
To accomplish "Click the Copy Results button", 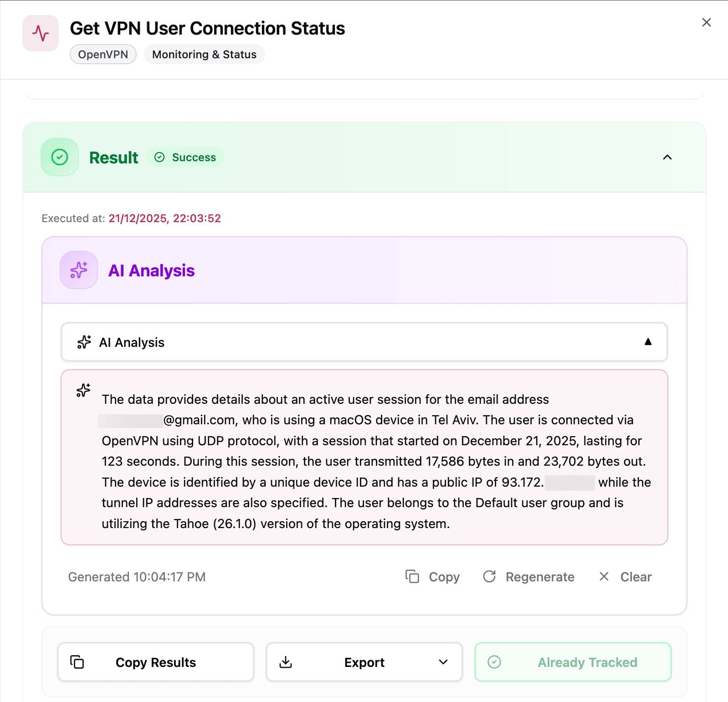I will pos(156,662).
